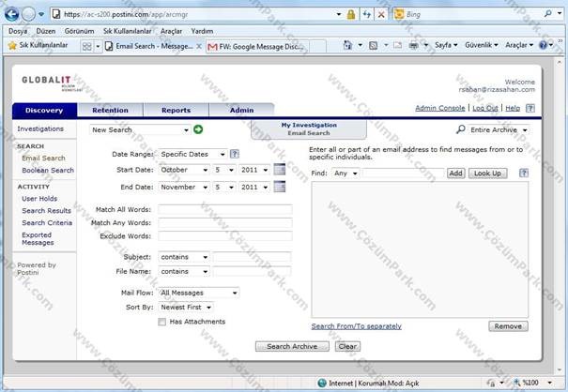Image resolution: width=568 pixels, height=392 pixels.
Task: Click the browser Forward arrow button
Action: 28,14
